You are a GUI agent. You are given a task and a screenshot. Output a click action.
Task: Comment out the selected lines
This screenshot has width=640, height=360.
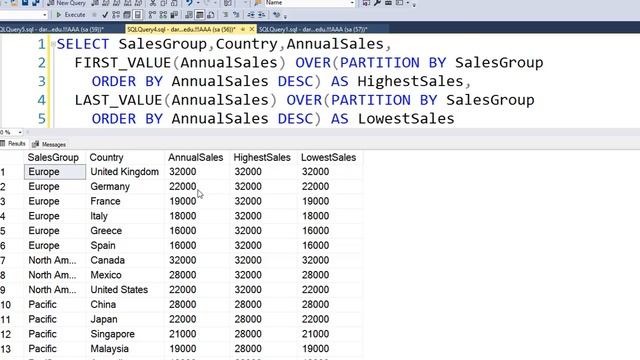[225, 15]
